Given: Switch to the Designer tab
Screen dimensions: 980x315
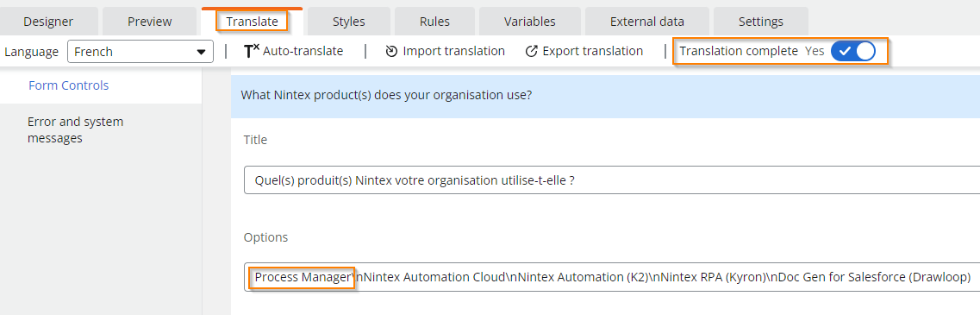Looking at the screenshot, I should coord(48,22).
